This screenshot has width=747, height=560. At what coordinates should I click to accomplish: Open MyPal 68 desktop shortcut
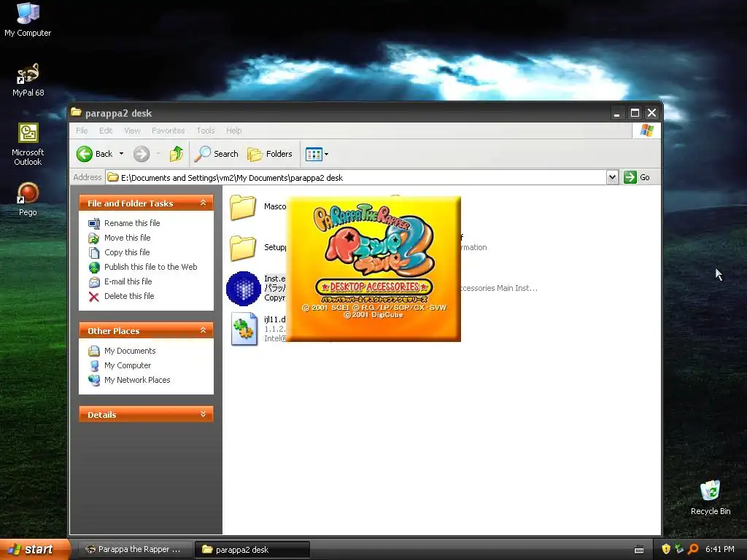pyautogui.click(x=28, y=79)
